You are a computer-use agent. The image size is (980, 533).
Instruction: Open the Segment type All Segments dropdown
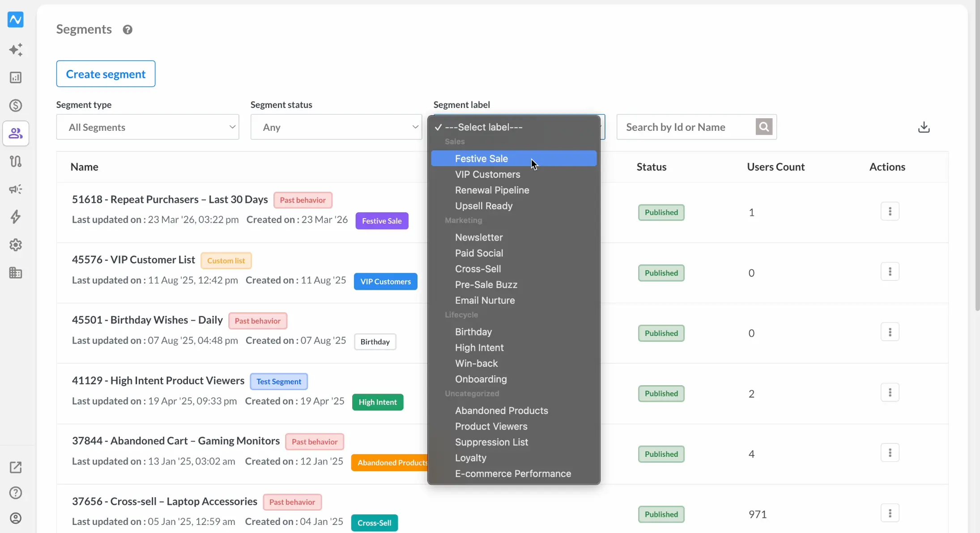(x=148, y=127)
